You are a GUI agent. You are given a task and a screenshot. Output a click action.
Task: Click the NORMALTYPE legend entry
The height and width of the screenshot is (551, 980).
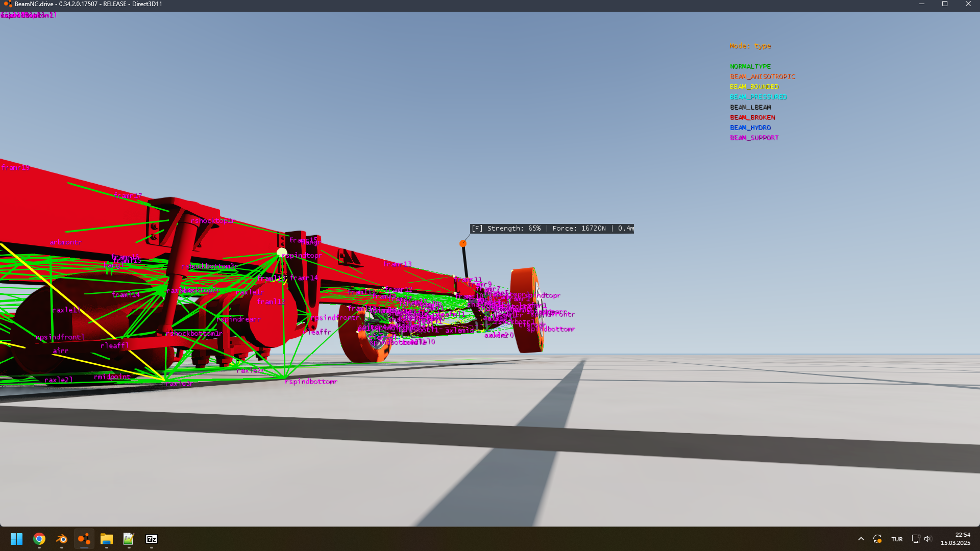coord(750,66)
